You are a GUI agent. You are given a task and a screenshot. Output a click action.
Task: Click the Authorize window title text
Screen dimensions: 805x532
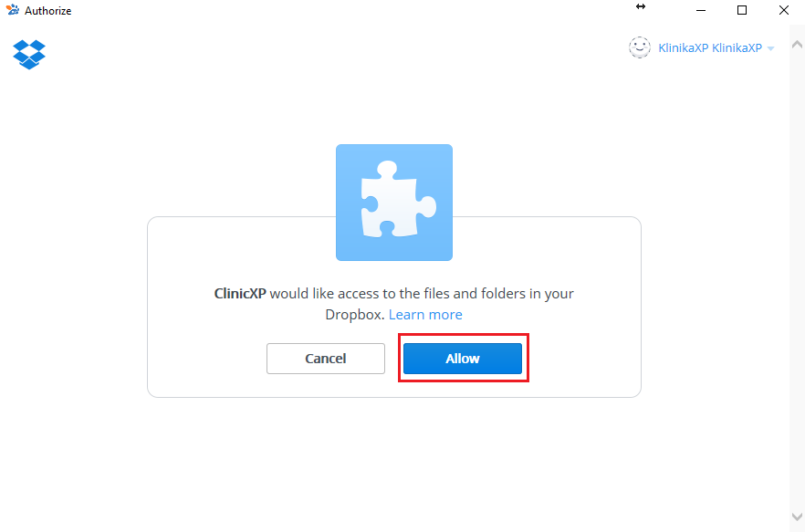[x=47, y=11]
